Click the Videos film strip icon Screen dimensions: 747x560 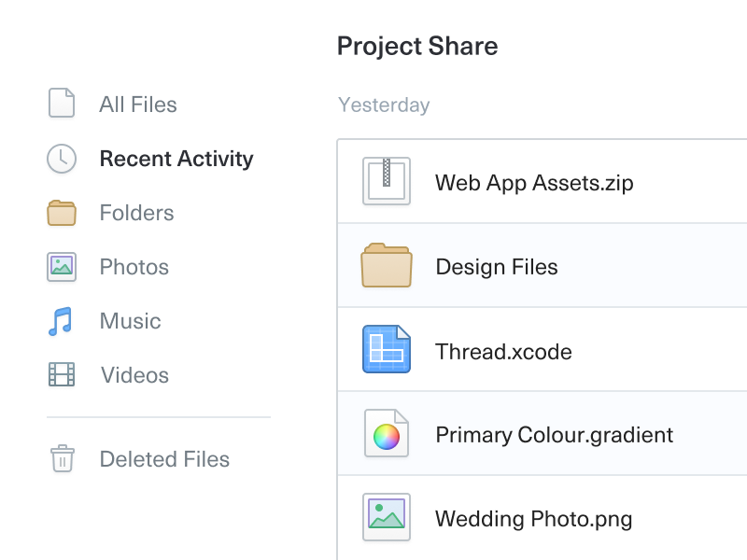pos(62,375)
